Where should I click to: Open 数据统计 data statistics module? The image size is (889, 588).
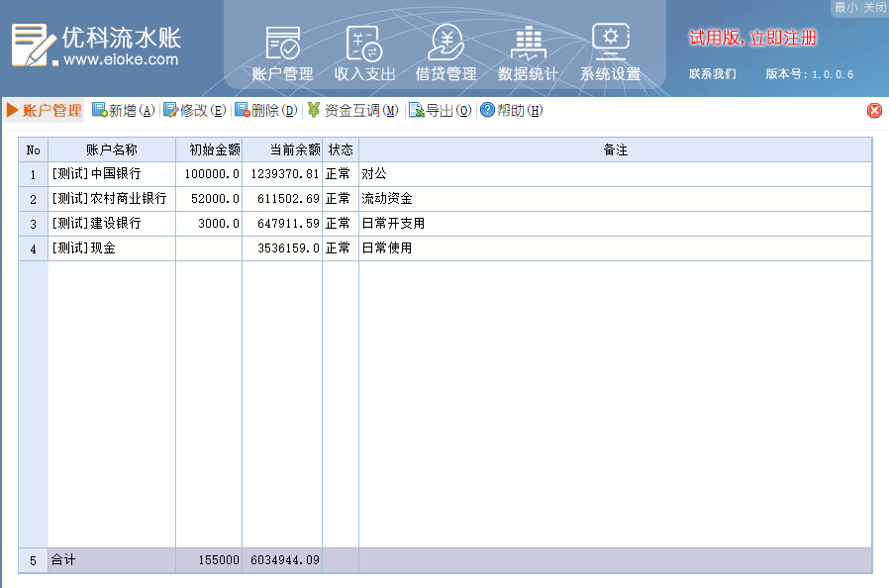[x=528, y=53]
